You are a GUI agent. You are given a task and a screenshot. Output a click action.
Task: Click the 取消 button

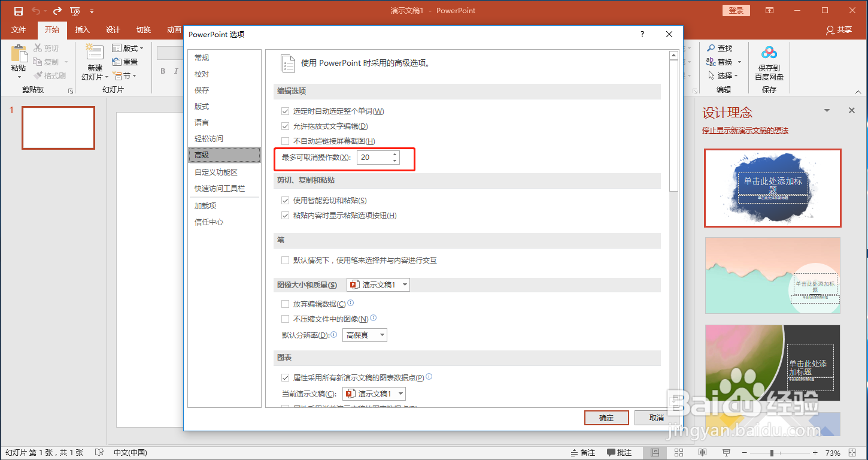pos(657,417)
